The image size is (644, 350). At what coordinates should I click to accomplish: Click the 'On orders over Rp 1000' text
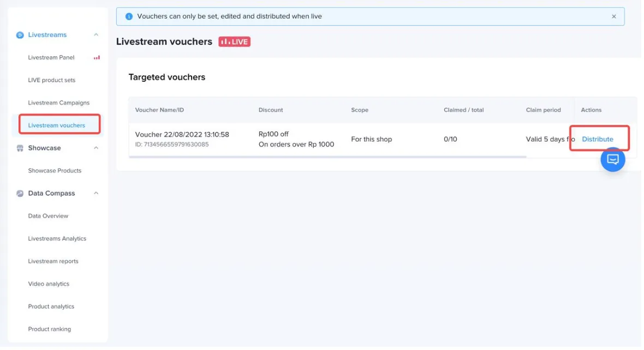(x=297, y=145)
